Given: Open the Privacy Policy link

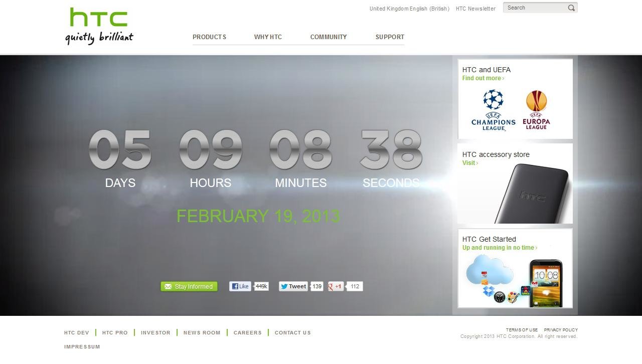Looking at the screenshot, I should pos(561,330).
